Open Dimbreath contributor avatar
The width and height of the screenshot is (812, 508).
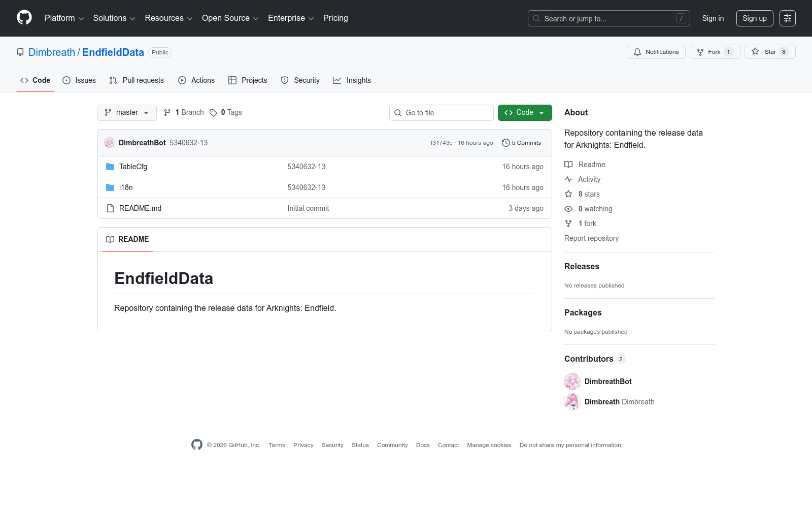coord(572,402)
